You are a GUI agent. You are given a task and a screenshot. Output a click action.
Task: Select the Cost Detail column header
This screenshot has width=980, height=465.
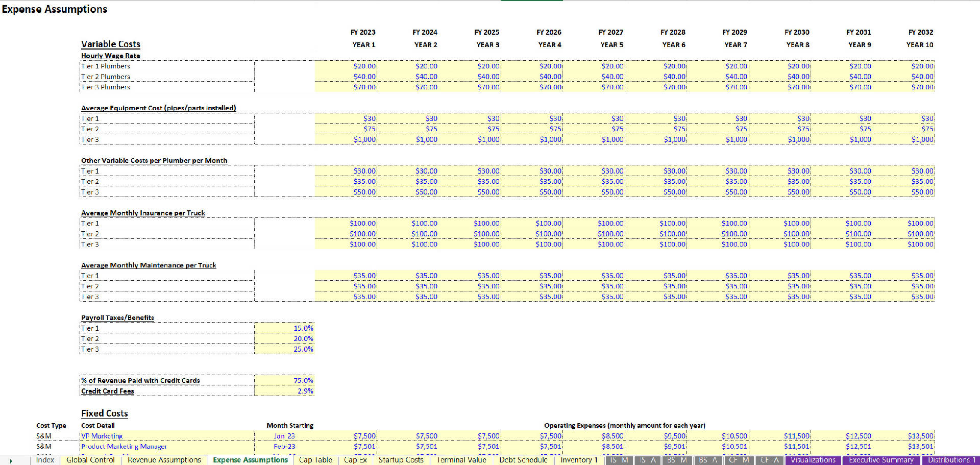coord(98,425)
